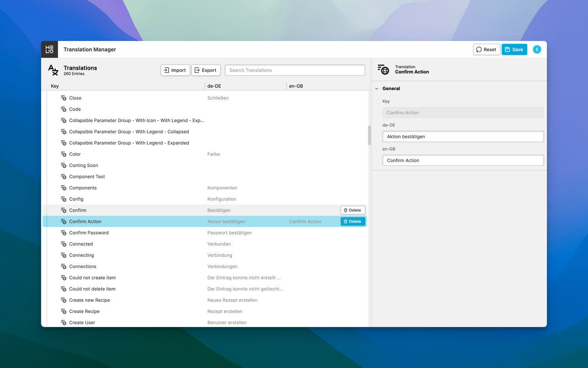Click the translations list vertical scrollbar
Screen dimensions: 588x368
(x=369, y=135)
